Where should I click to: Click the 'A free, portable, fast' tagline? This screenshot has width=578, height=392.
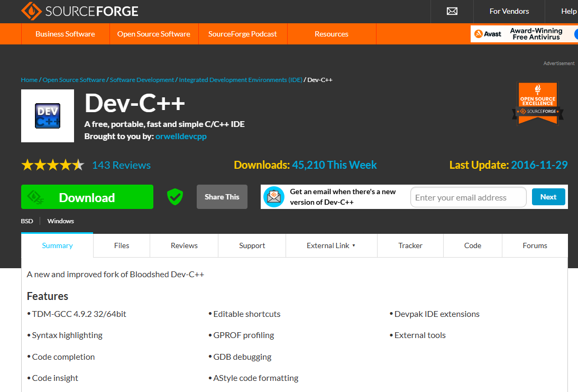[x=164, y=124]
